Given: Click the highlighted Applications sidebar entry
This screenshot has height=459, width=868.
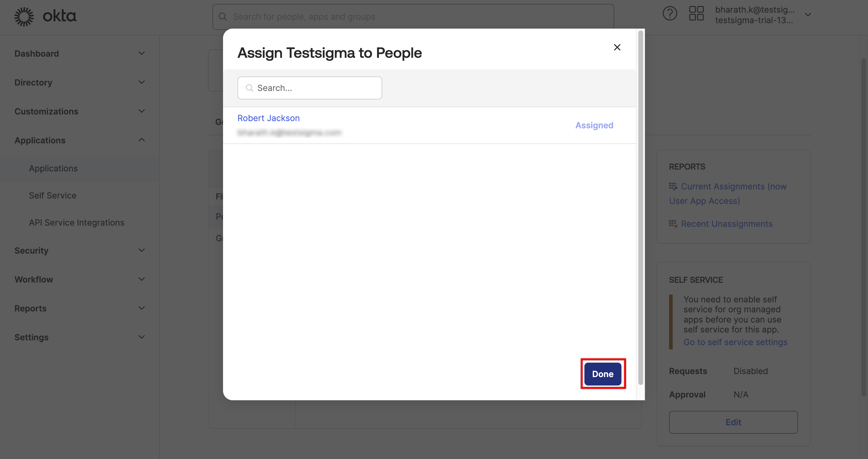Looking at the screenshot, I should coord(53,168).
